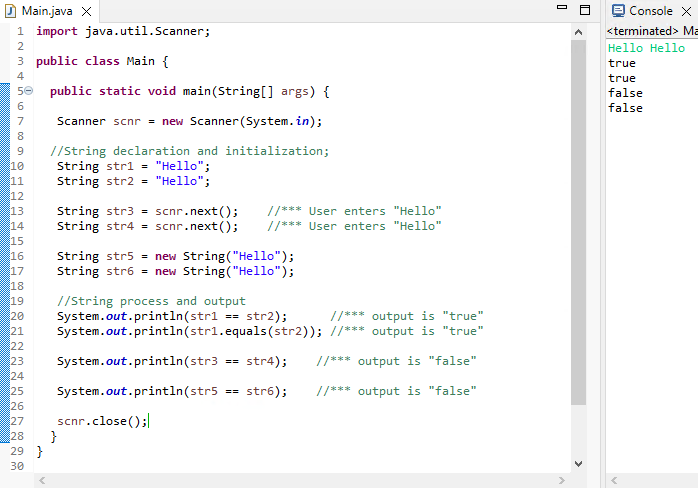Click the first 'true' console output line
Viewport: 698px width, 488px height.
tap(622, 63)
